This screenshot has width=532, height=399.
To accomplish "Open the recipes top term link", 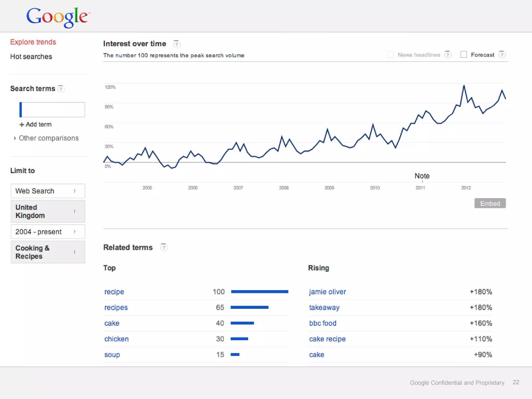I will click(x=116, y=308).
